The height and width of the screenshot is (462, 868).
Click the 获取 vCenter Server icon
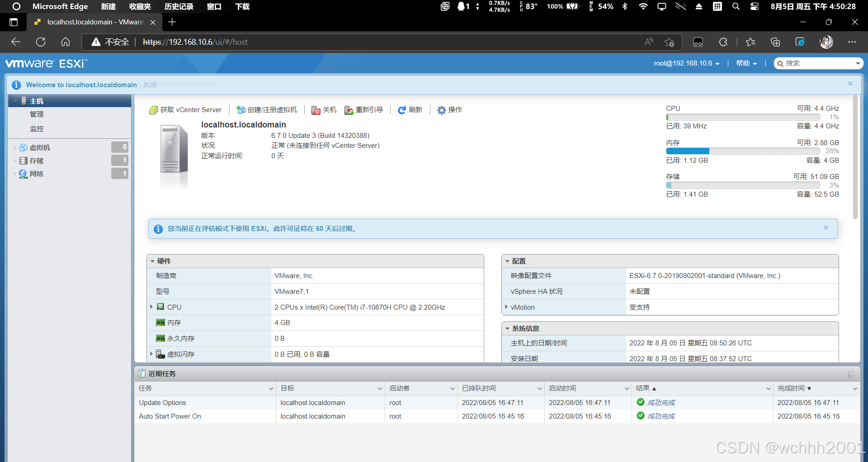coord(153,110)
